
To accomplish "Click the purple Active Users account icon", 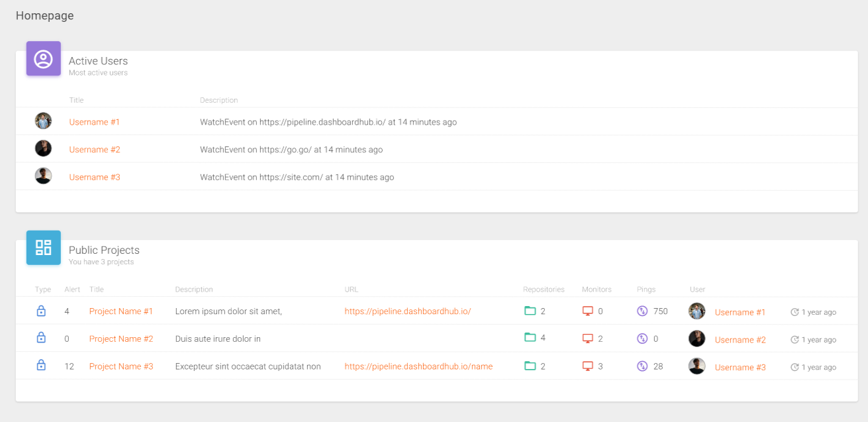I will [43, 58].
